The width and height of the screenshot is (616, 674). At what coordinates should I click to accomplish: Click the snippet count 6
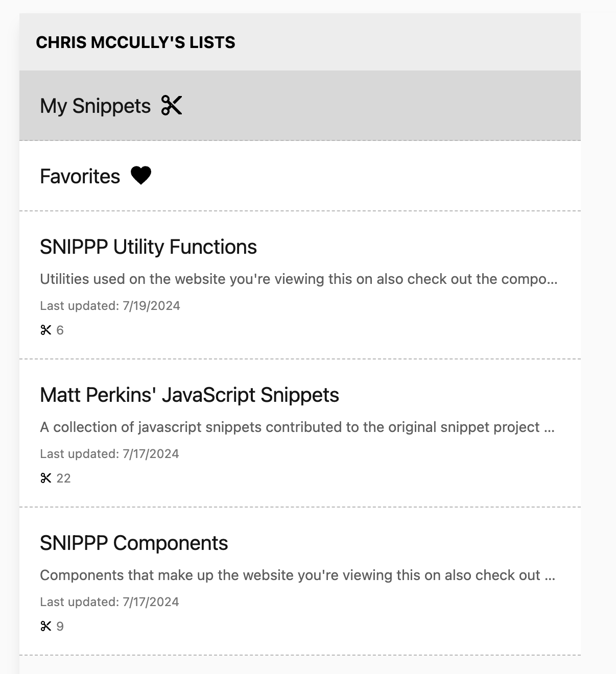[x=60, y=330]
